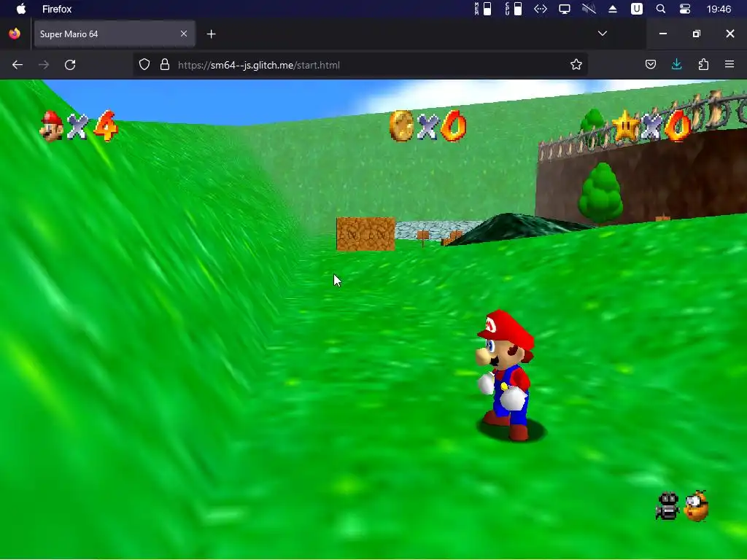
Task: Click the brown brick block
Action: coord(366,234)
